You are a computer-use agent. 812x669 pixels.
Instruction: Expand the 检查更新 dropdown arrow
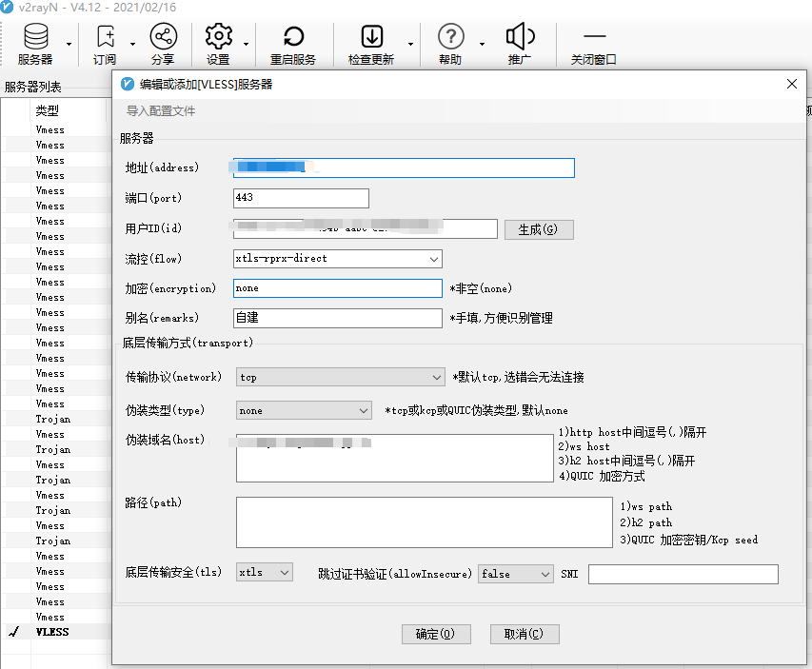click(x=410, y=45)
